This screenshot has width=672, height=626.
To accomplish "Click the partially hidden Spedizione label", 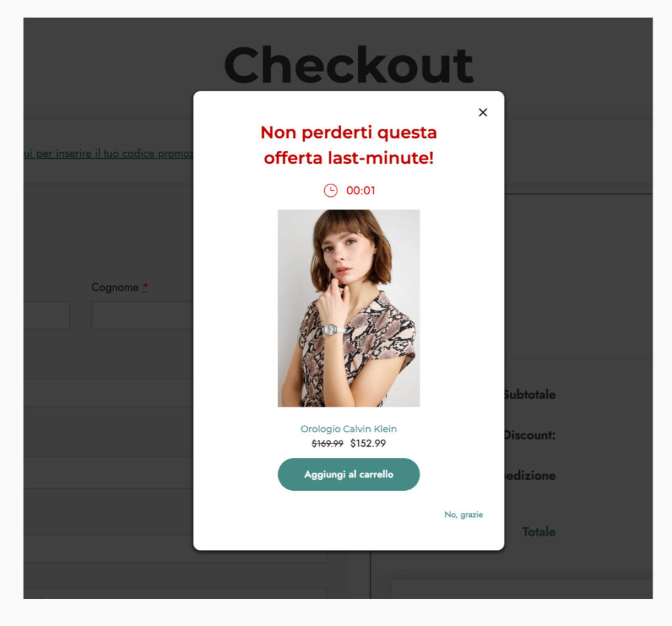I will [x=530, y=476].
